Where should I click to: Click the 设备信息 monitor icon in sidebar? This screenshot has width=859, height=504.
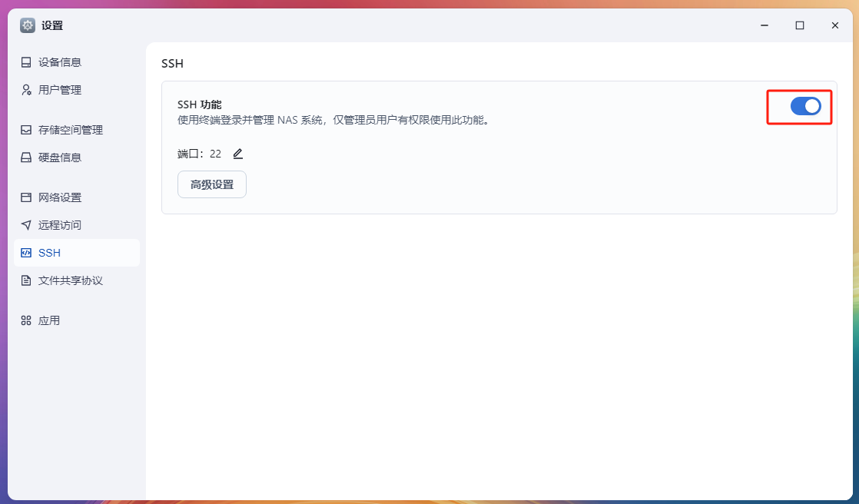(x=27, y=62)
